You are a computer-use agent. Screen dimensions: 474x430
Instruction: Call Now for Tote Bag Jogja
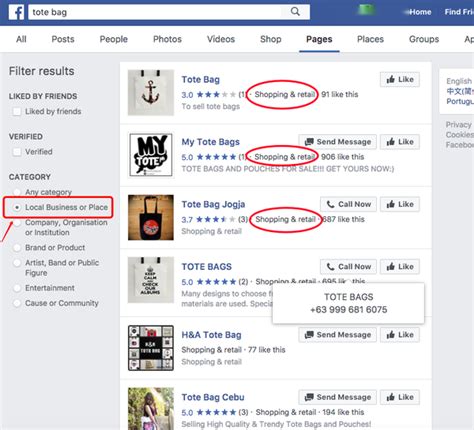tap(348, 204)
